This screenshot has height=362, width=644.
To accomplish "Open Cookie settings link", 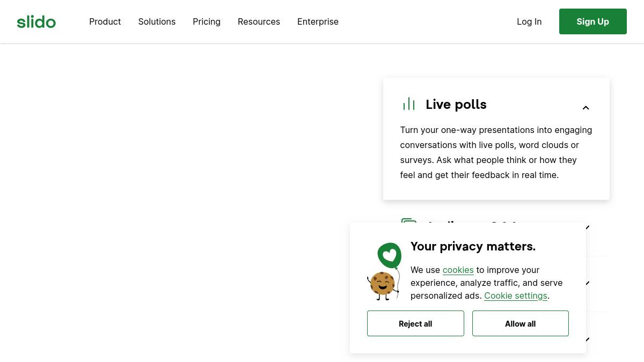I will point(515,296).
